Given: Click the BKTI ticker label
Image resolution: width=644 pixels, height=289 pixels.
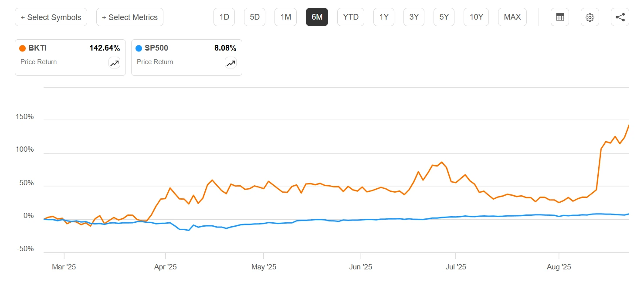Looking at the screenshot, I should [x=37, y=48].
